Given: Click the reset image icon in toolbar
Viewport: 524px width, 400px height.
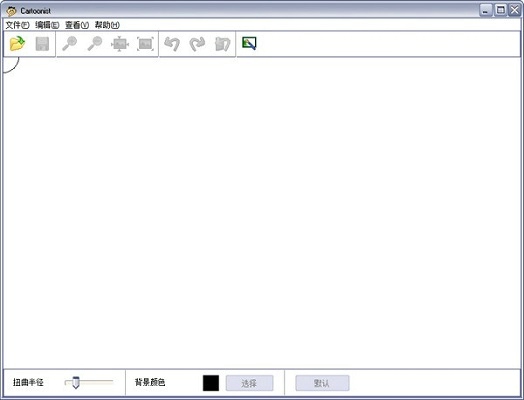Looking at the screenshot, I should 223,44.
